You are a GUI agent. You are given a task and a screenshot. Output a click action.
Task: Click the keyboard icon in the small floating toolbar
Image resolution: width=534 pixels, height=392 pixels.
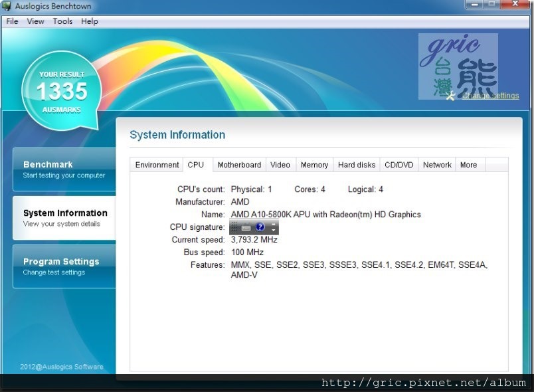246,228
